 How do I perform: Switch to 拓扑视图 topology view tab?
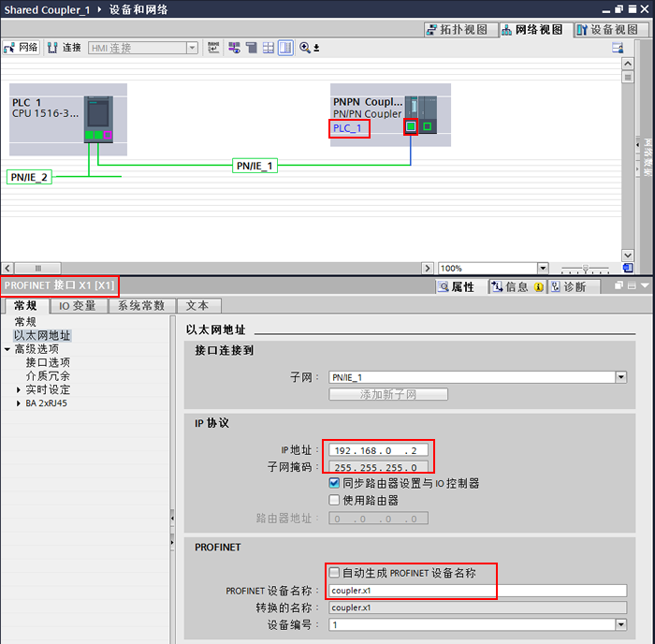point(461,30)
